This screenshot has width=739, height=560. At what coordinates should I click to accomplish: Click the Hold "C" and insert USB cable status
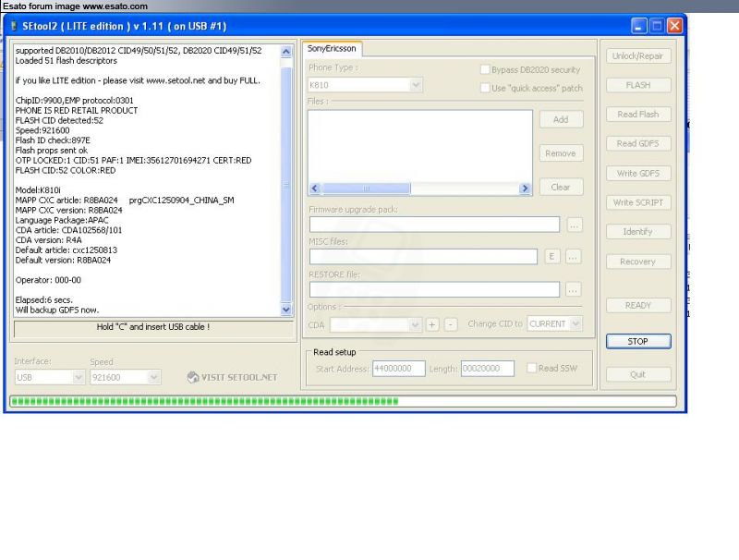pos(153,327)
